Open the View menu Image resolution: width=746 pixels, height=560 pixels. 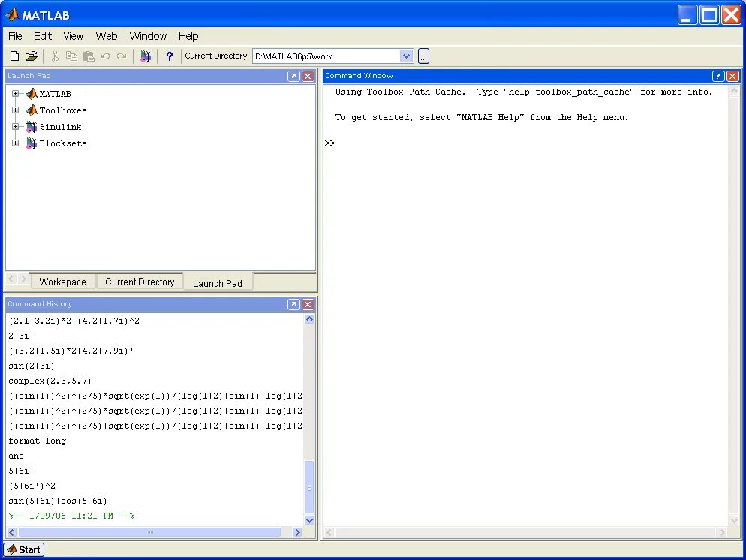coord(74,36)
